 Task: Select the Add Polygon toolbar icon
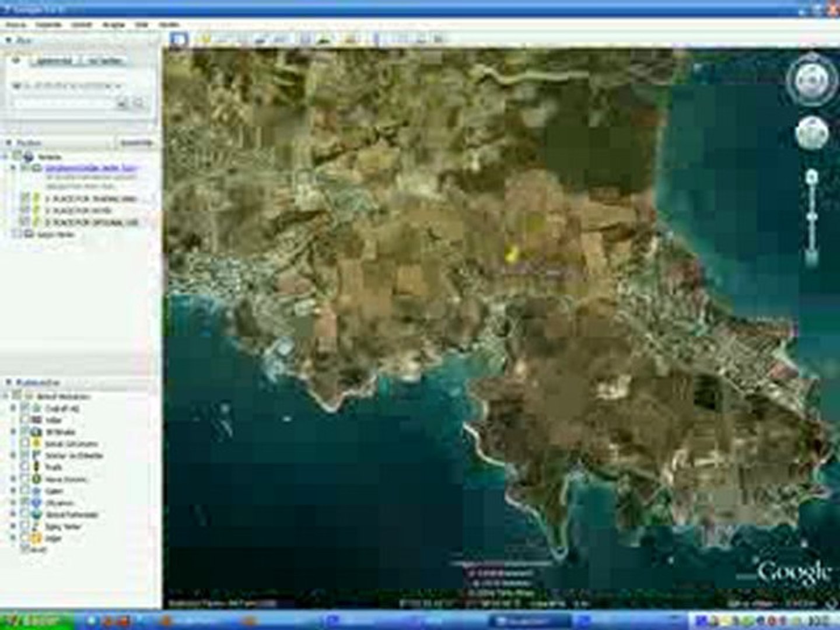click(x=223, y=40)
